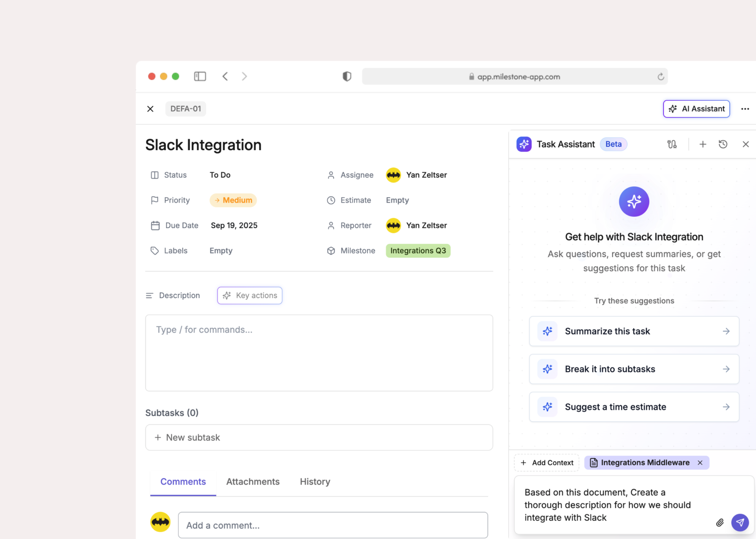Click the Labels tag icon
The image size is (756, 539).
pyautogui.click(x=155, y=250)
